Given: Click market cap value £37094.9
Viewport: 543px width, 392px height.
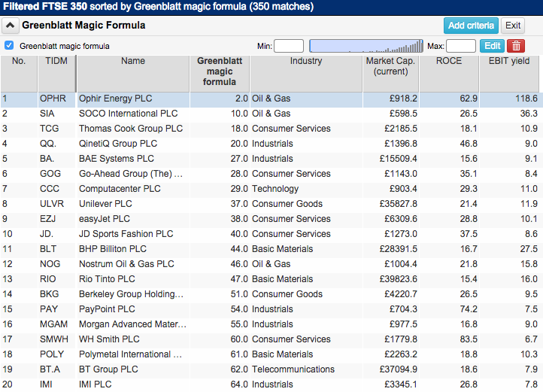Looking at the screenshot, I should coord(399,369).
